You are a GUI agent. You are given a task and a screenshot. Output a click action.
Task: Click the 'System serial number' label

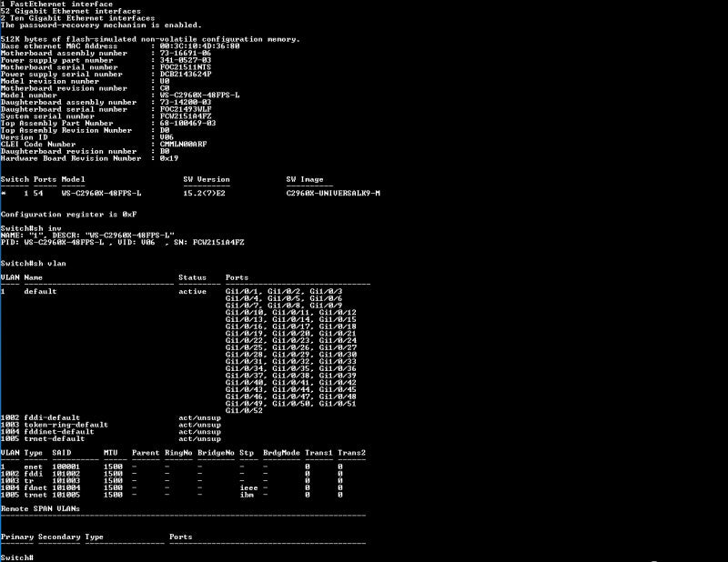tap(47, 116)
